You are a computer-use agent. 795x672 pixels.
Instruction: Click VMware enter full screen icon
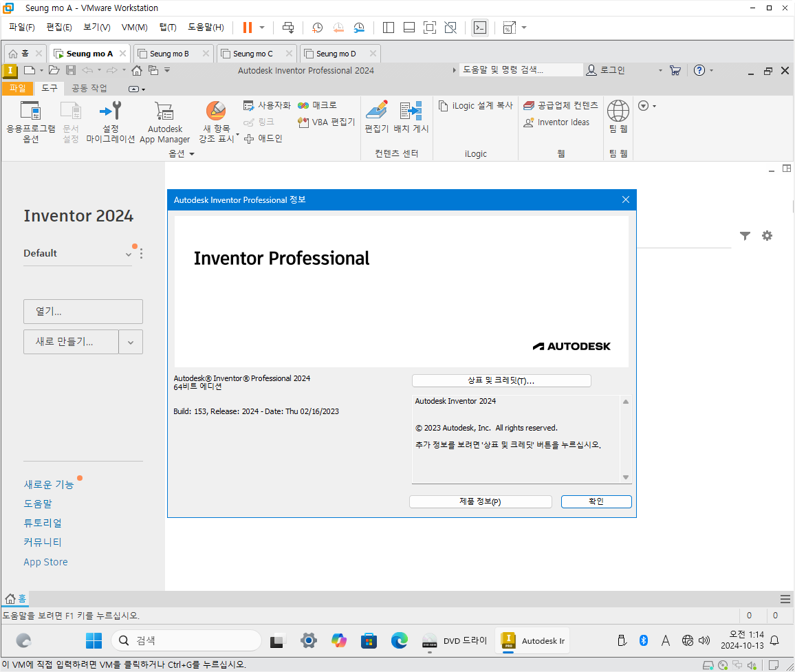[429, 28]
